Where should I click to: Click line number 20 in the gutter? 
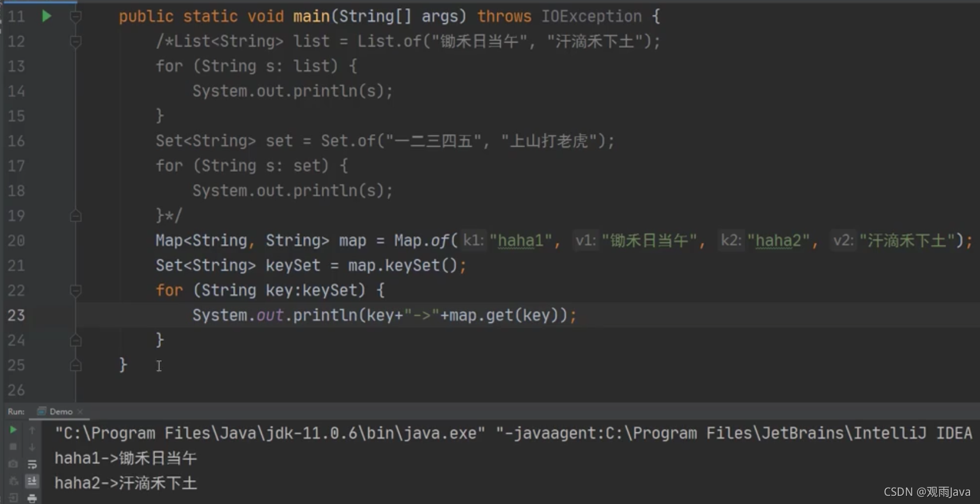(x=16, y=241)
